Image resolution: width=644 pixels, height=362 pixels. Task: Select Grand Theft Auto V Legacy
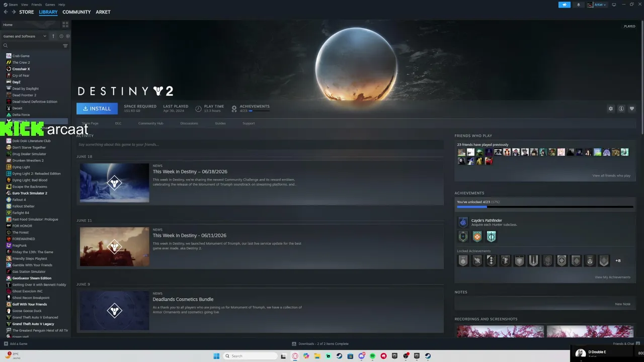point(33,324)
